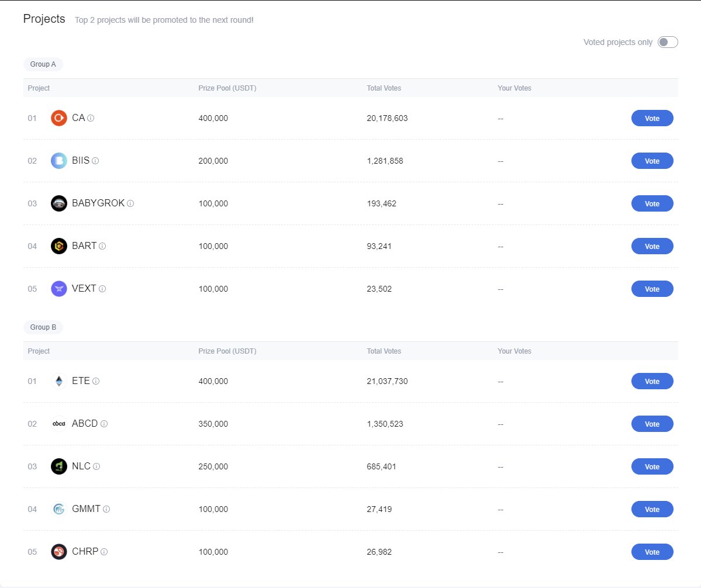Open info icon next to BIIS

point(95,161)
